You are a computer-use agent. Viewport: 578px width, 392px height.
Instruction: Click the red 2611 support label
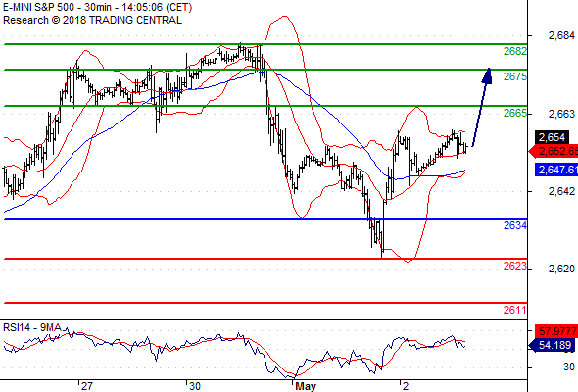[515, 310]
